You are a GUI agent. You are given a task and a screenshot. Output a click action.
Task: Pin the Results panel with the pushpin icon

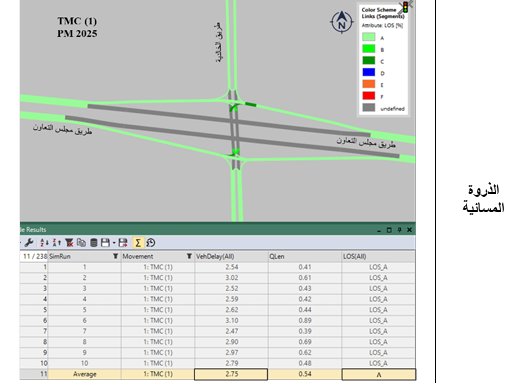click(x=399, y=230)
